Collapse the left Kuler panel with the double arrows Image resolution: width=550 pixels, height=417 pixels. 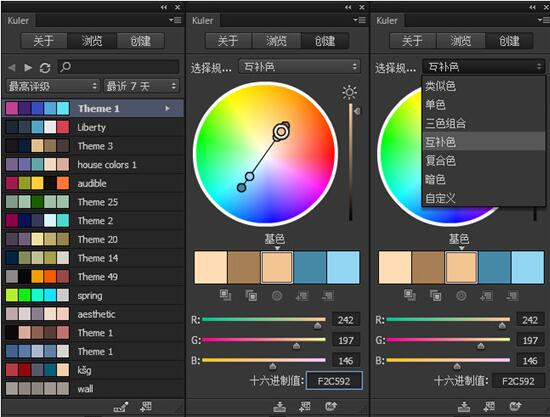click(164, 7)
